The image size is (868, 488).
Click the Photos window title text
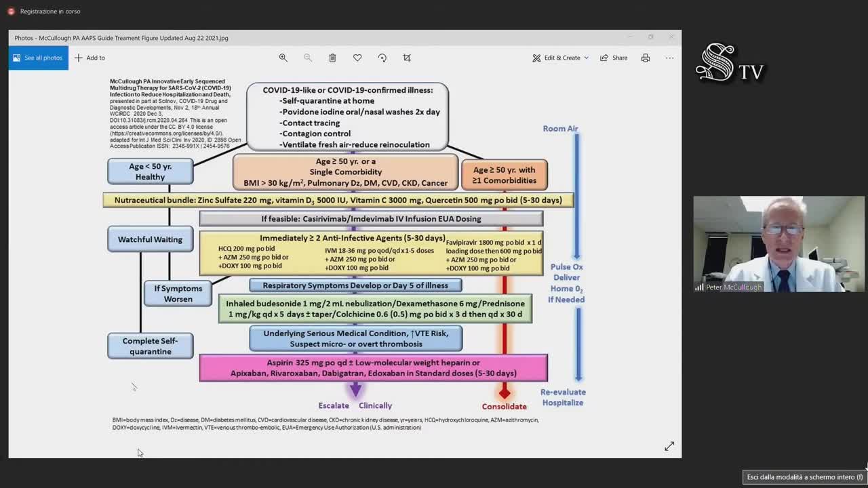pyautogui.click(x=121, y=38)
